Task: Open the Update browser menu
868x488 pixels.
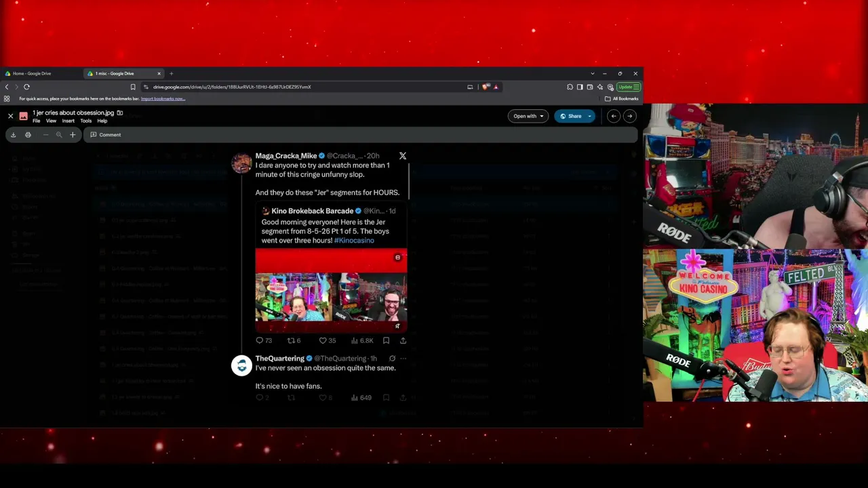Action: coord(629,87)
